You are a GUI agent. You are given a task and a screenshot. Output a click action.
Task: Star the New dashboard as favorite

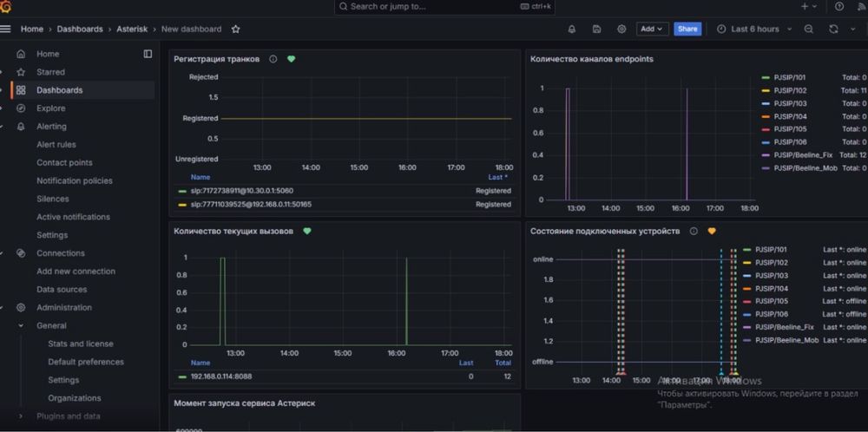click(236, 29)
